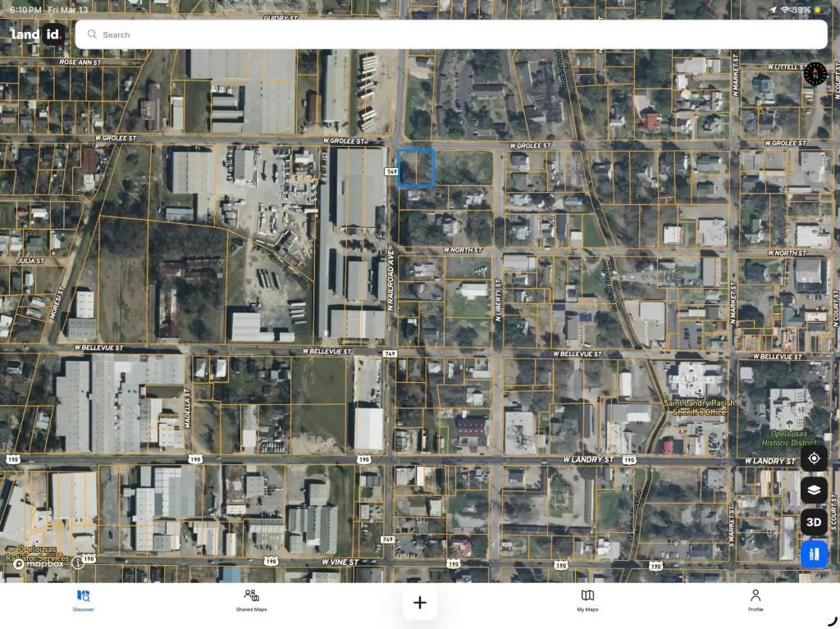Open the map layers panel
The image size is (840, 629).
[x=814, y=490]
